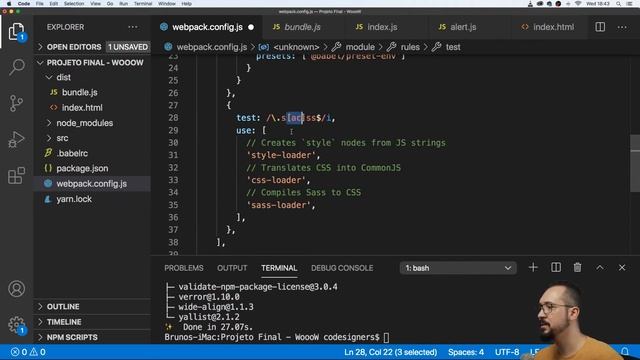Open the Apple menu

click(x=9, y=4)
